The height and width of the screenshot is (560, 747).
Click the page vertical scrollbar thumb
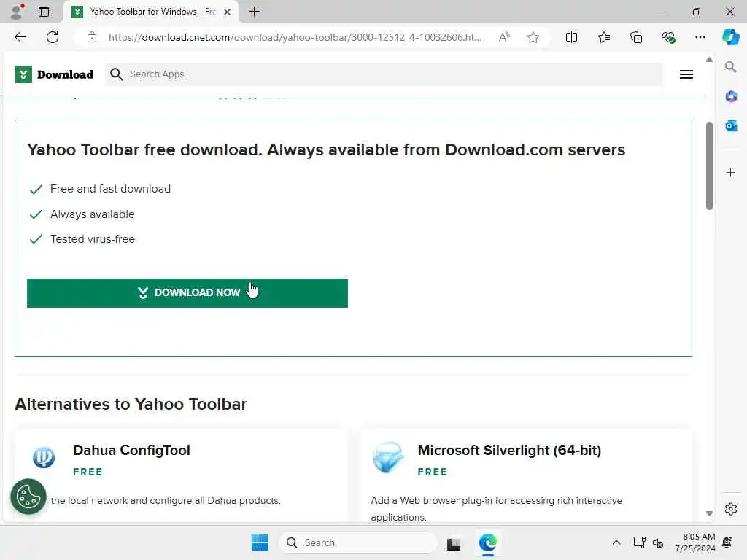(709, 166)
